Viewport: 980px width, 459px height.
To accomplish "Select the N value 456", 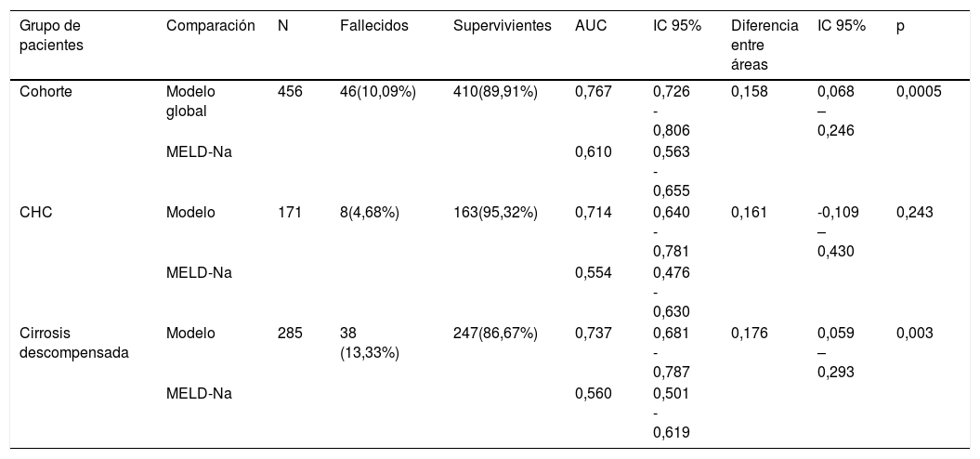I will tap(290, 92).
